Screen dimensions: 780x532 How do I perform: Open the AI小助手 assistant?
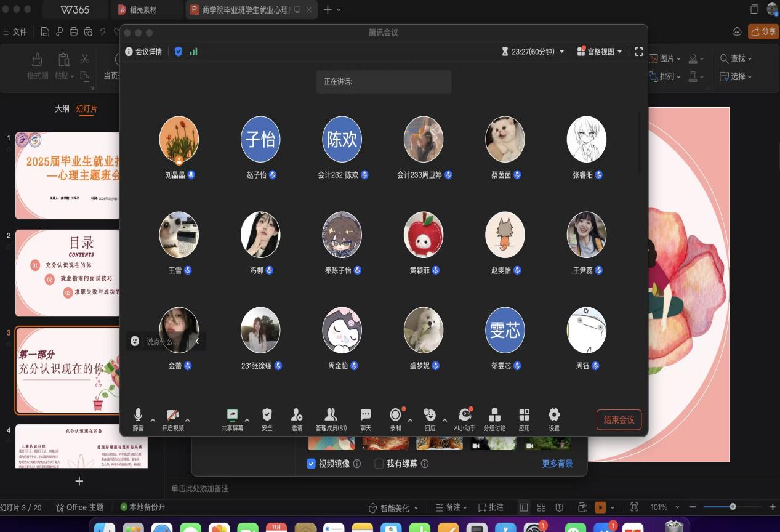[465, 416]
